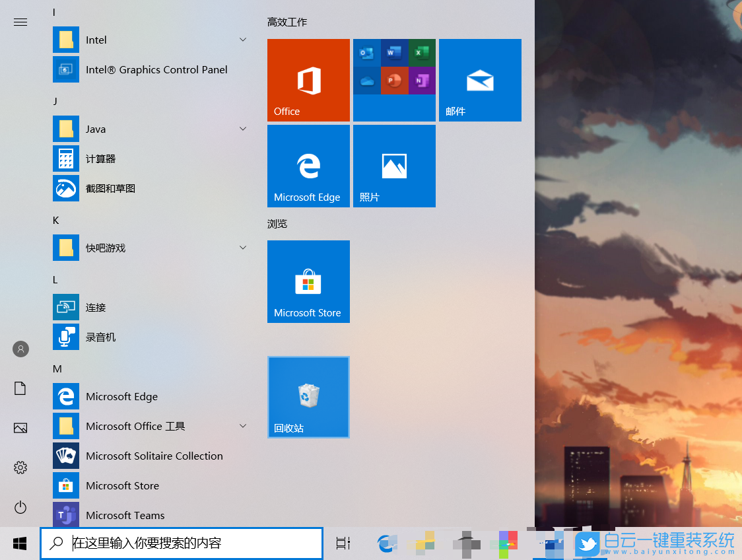This screenshot has width=742, height=560.
Task: Click the taskbar search input field
Action: point(182,543)
